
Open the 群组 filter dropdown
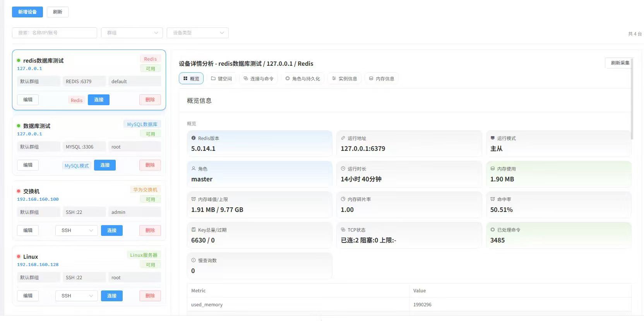(132, 33)
